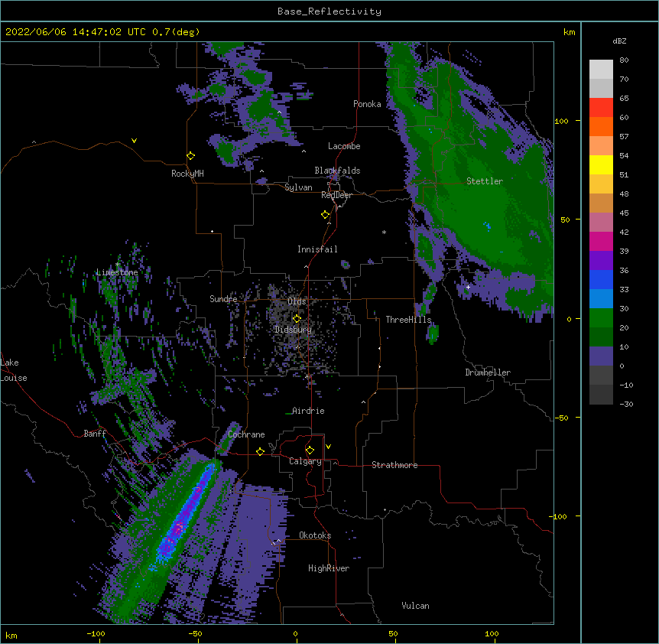Select the Sundre label
The width and height of the screenshot is (659, 644).
(223, 299)
